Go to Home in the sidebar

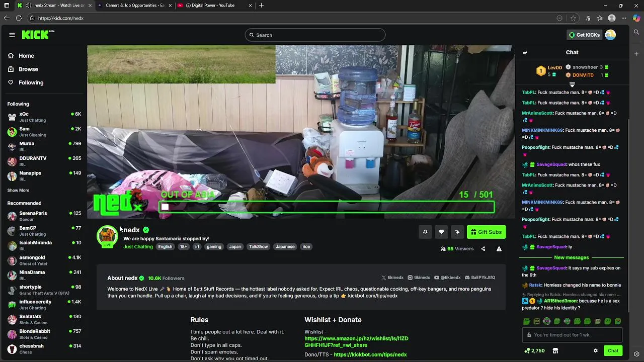click(26, 56)
